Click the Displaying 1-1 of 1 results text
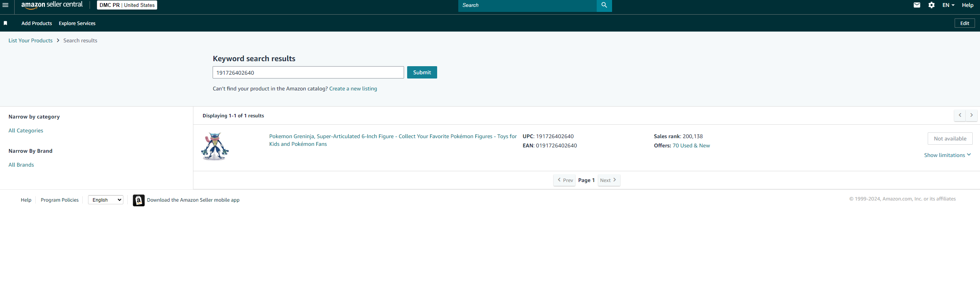 233,115
